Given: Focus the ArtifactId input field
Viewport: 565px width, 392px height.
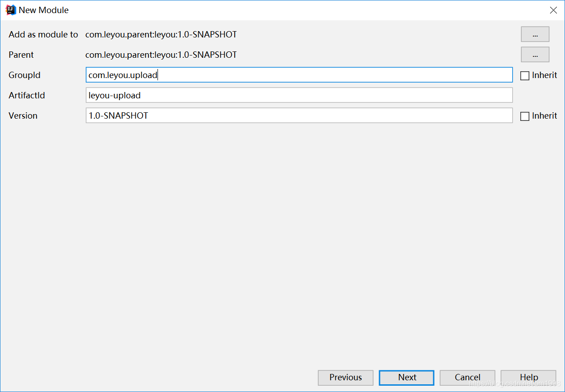Looking at the screenshot, I should click(299, 95).
